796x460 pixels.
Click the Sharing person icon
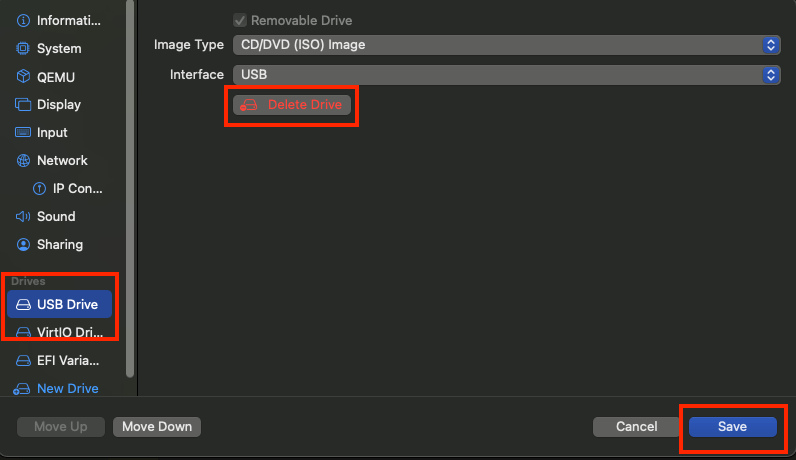tap(23, 244)
